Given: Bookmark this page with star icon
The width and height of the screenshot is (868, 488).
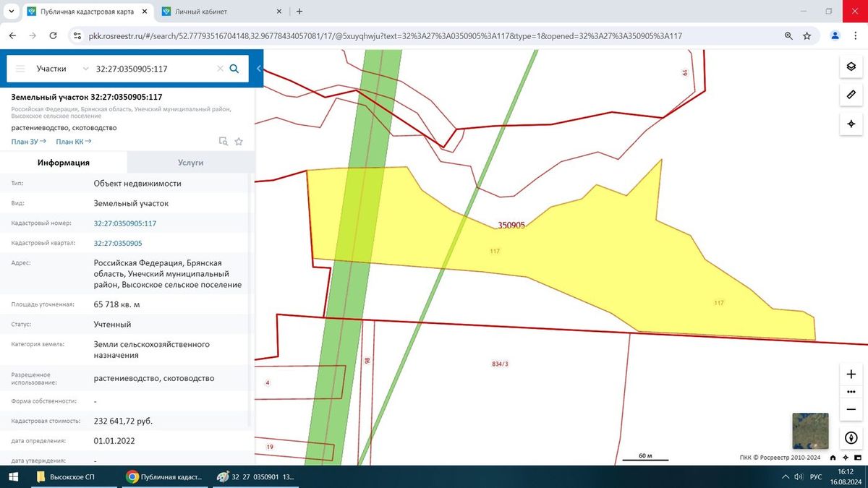Looking at the screenshot, I should 807,35.
